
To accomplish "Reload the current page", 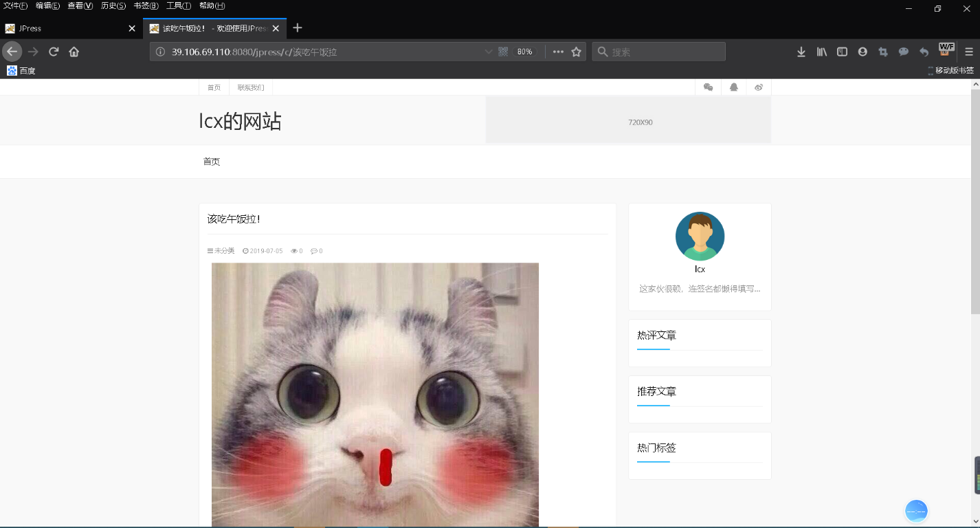I will [x=54, y=52].
